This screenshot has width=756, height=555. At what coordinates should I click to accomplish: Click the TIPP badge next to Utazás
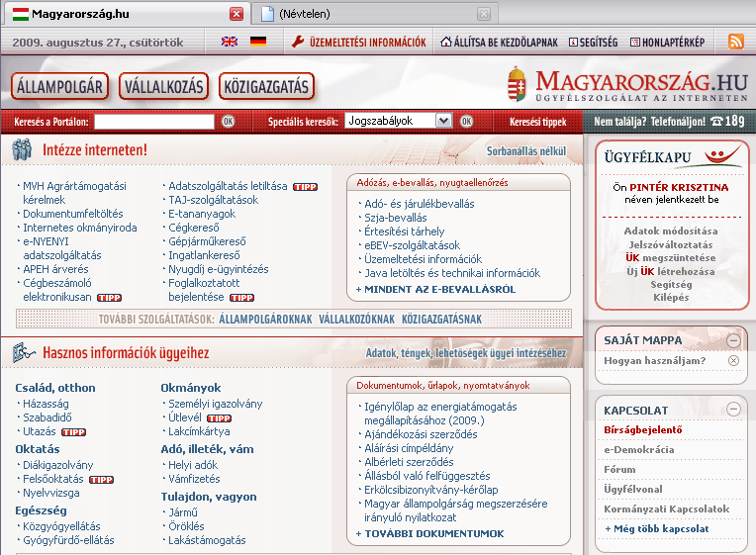click(74, 432)
